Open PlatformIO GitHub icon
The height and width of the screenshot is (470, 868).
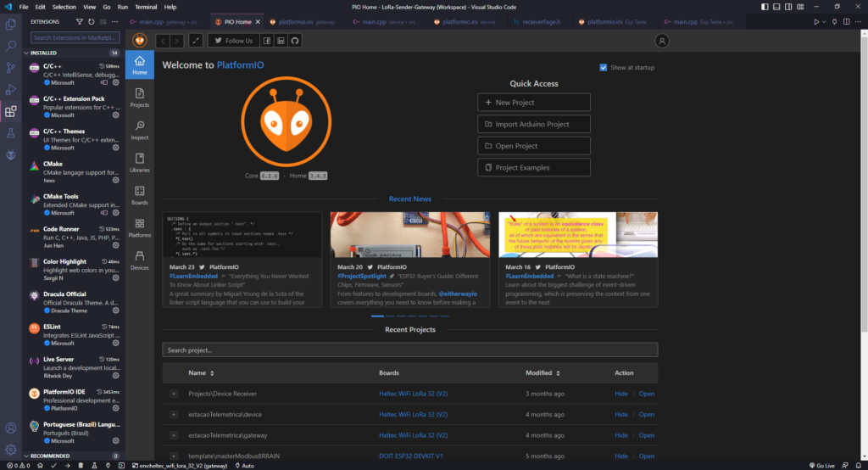click(295, 41)
